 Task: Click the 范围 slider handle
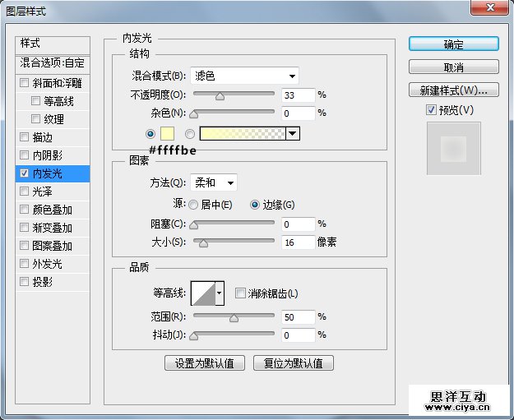point(234,318)
